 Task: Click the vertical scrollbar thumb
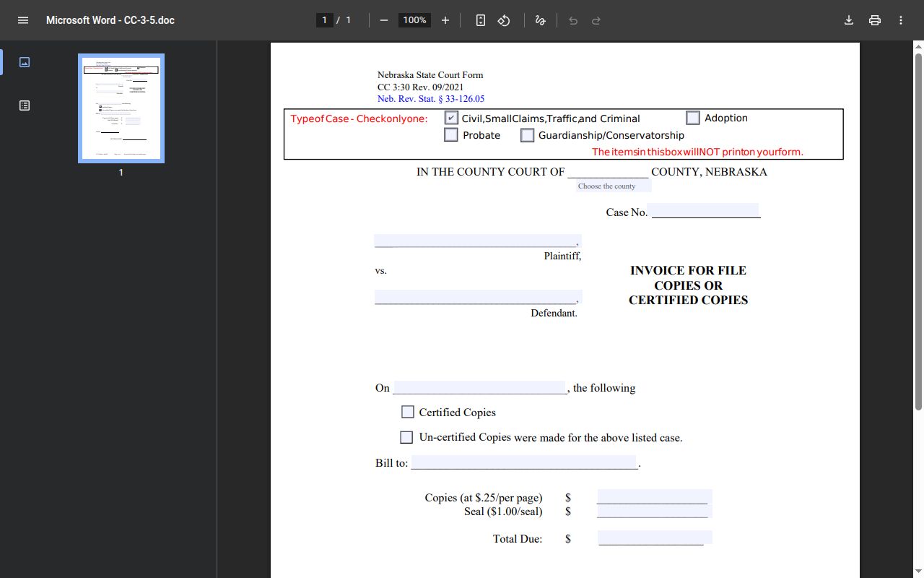click(x=918, y=231)
